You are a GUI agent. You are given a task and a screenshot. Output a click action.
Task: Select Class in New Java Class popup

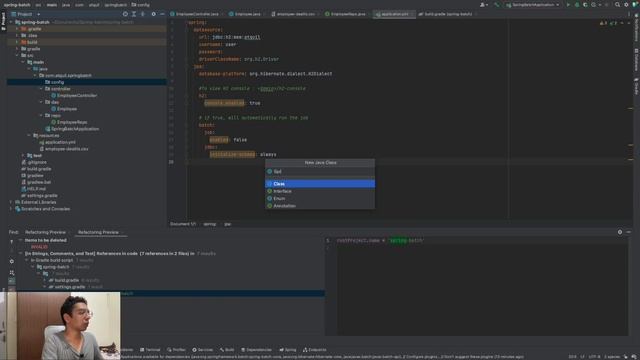(320, 184)
